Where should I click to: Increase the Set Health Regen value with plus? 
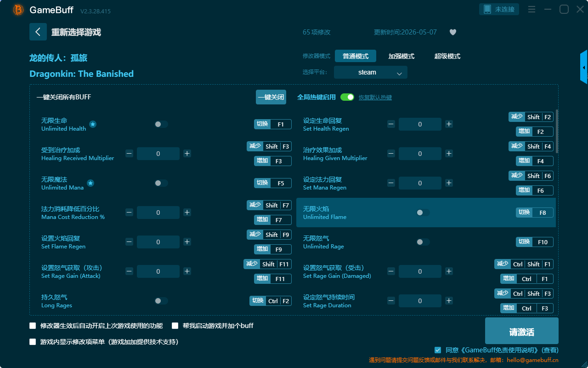(x=449, y=124)
